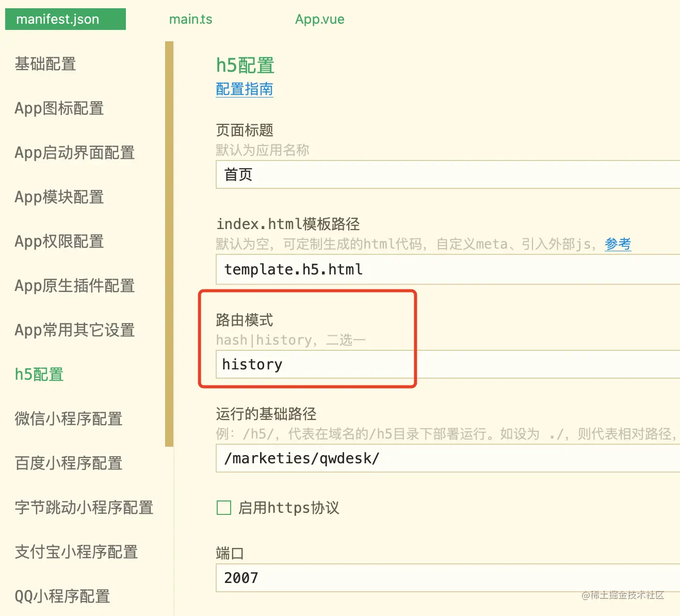Click the hash|history，二选一 hint text
The width and height of the screenshot is (680, 616).
(291, 340)
